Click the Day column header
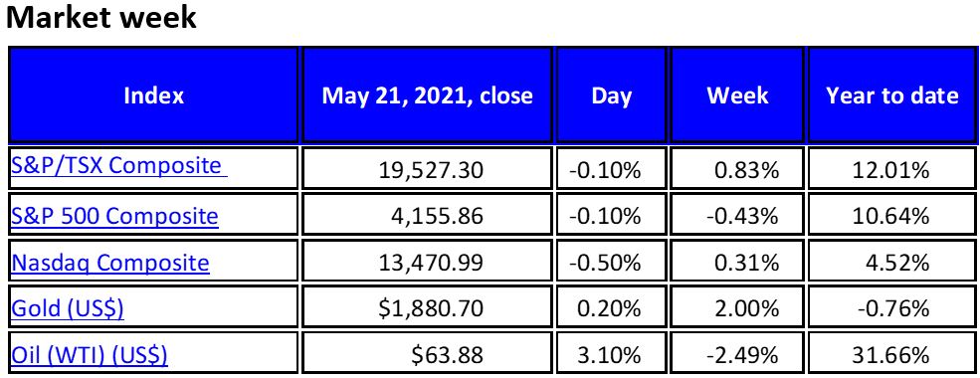Screen dimensions: 980x378 click(x=611, y=94)
